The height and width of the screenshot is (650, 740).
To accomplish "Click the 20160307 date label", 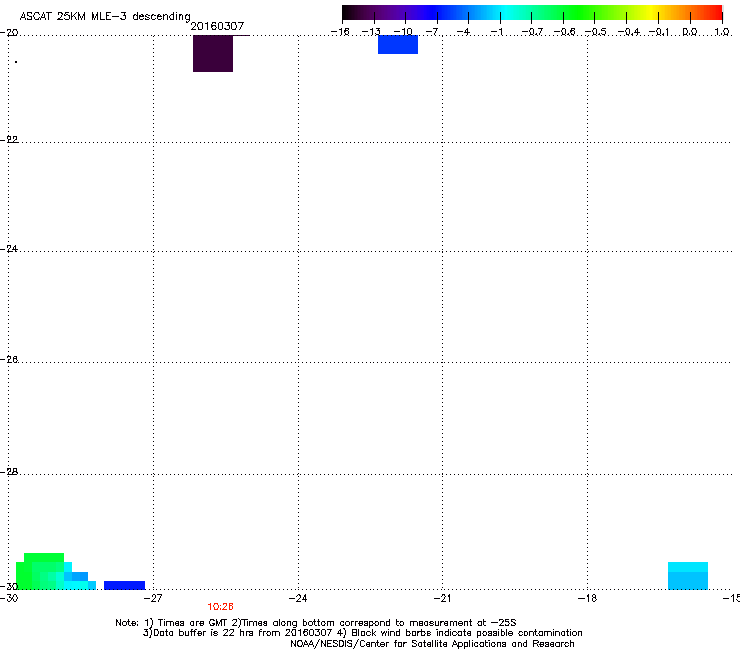I will click(217, 26).
